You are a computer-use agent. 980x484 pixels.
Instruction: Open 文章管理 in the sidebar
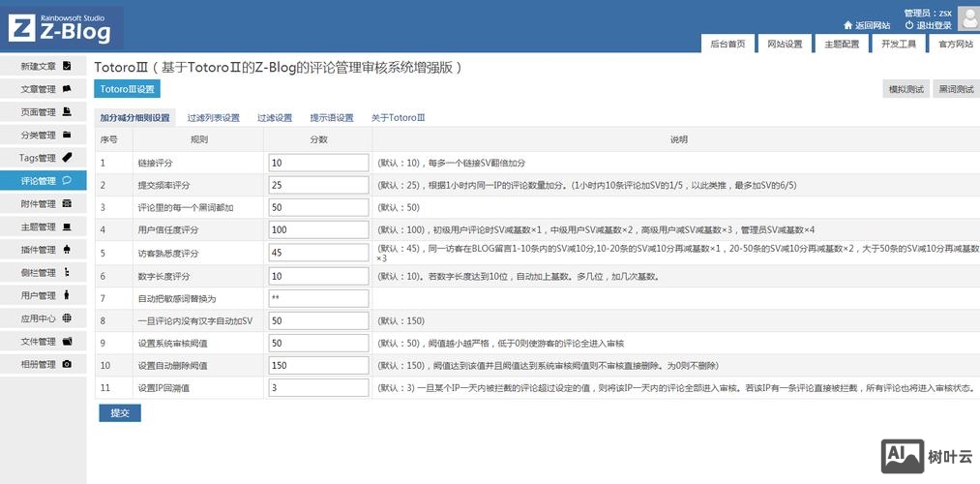click(44, 89)
